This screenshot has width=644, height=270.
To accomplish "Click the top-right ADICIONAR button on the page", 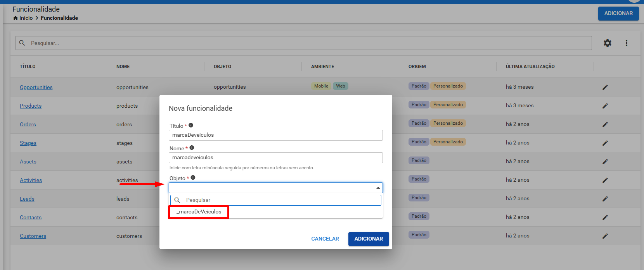I will pyautogui.click(x=618, y=14).
